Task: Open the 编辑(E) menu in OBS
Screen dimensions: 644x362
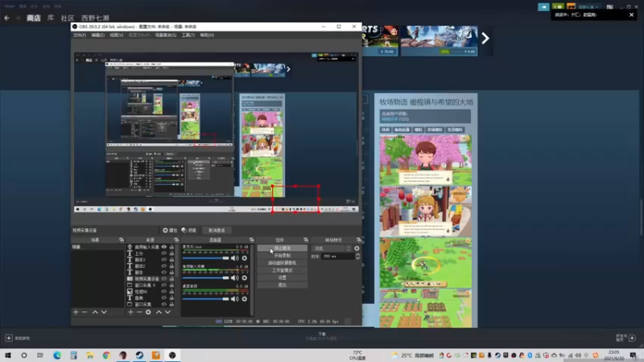Action: (x=97, y=35)
